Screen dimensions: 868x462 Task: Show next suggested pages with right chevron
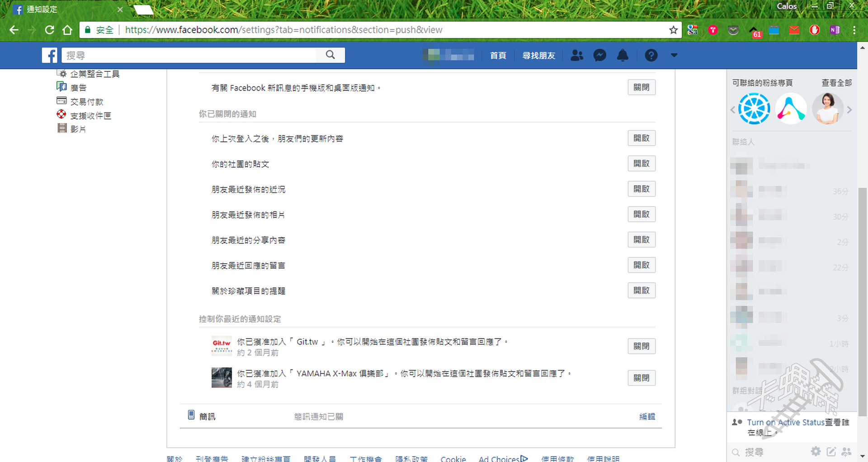click(x=849, y=110)
